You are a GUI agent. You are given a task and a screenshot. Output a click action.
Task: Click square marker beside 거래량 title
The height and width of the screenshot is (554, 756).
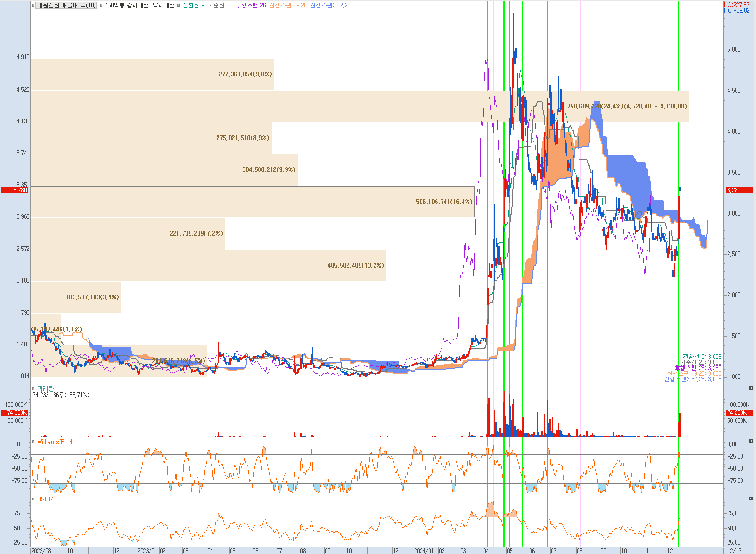pyautogui.click(x=34, y=389)
